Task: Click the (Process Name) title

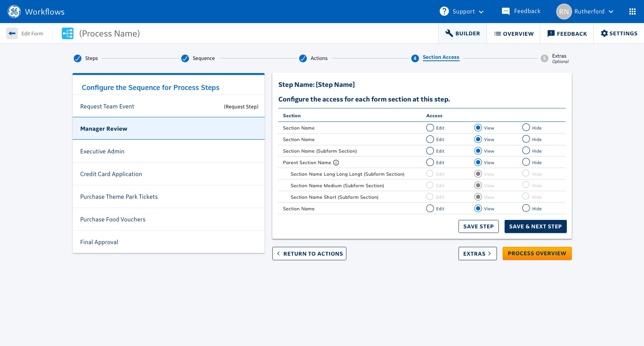Action: [x=109, y=34]
